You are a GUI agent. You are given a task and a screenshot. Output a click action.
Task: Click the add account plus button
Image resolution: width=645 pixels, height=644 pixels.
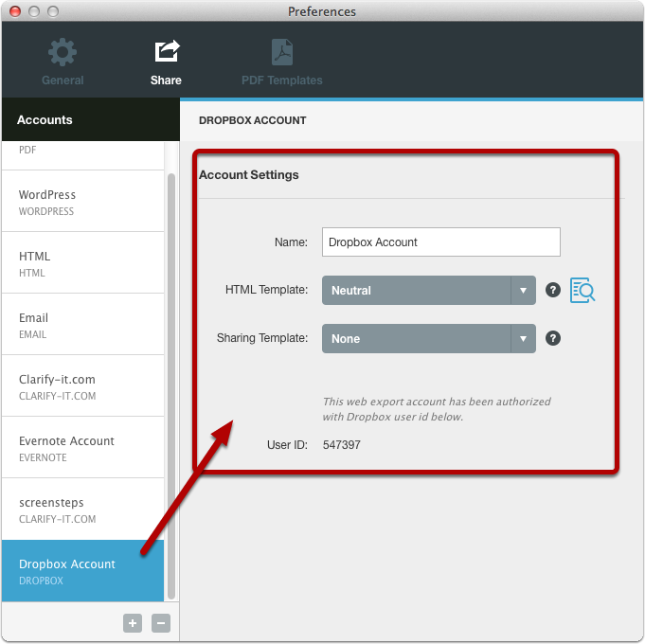click(133, 623)
